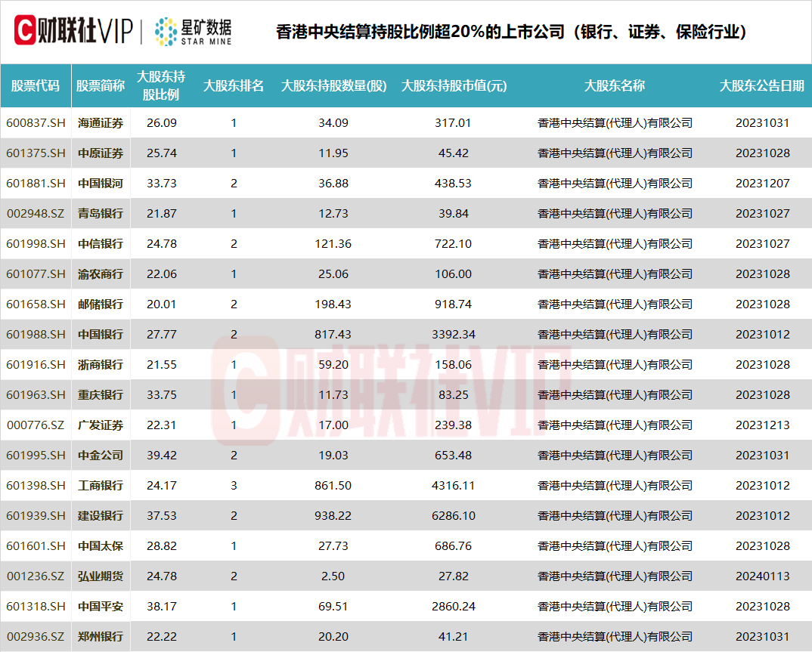Click market value 2860.24

[x=453, y=607]
